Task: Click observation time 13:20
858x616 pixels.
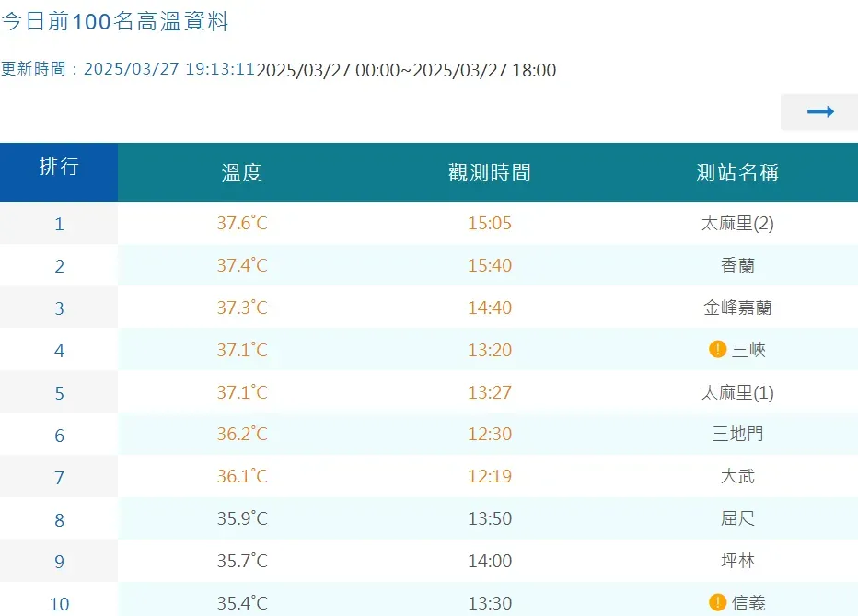Action: (489, 350)
